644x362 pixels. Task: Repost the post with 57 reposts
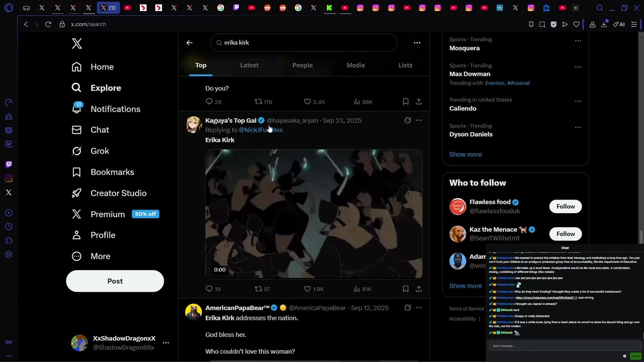262,289
